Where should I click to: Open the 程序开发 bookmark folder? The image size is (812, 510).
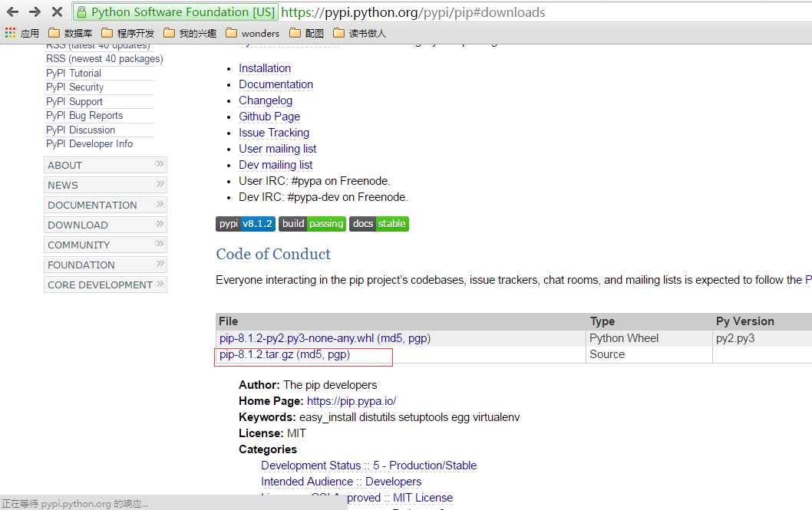[x=128, y=33]
